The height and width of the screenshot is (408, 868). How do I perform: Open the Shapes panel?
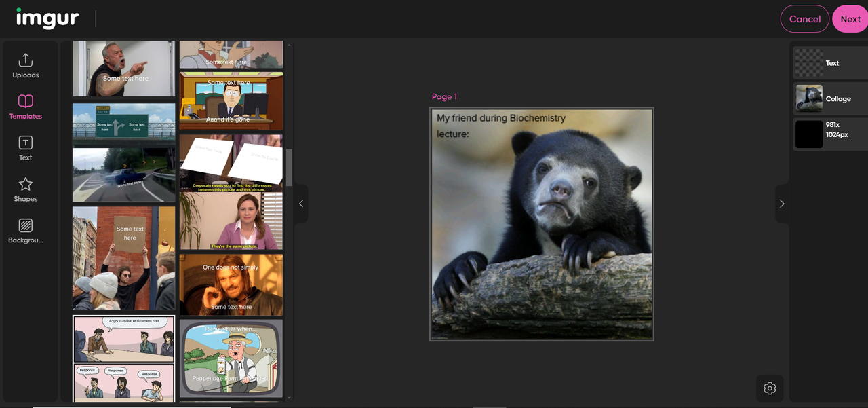tap(26, 189)
